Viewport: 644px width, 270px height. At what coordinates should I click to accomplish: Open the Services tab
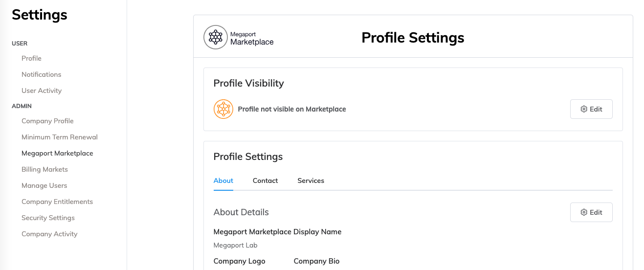311,180
